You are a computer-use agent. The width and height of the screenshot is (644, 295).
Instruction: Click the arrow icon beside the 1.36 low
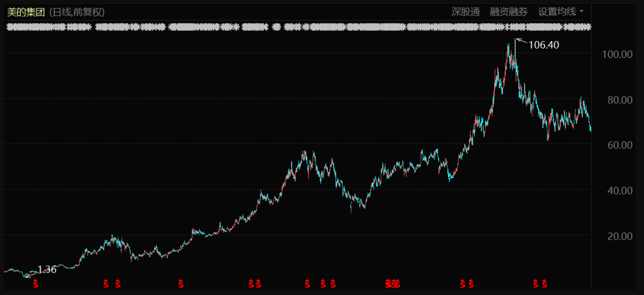coord(29,274)
